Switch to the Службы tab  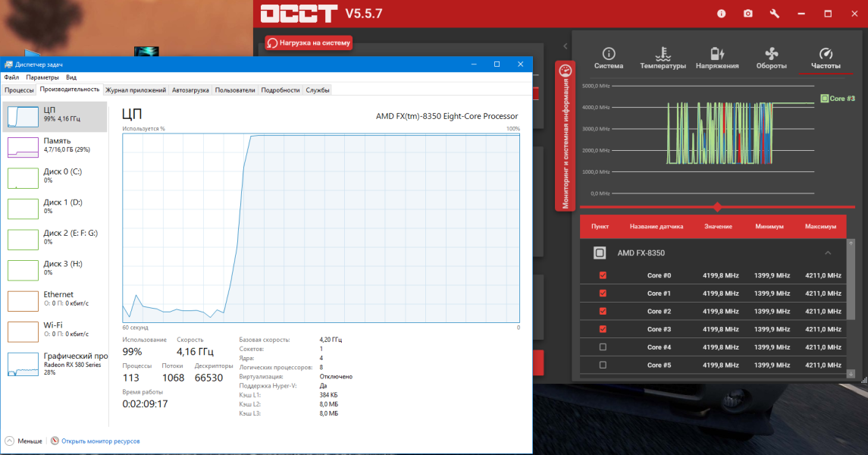[x=318, y=90]
